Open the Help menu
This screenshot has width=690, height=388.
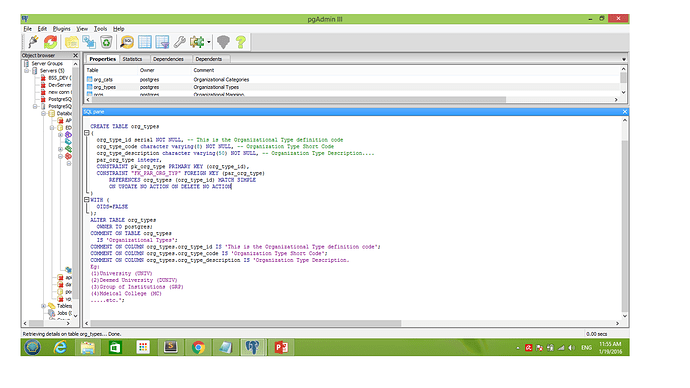pos(119,29)
